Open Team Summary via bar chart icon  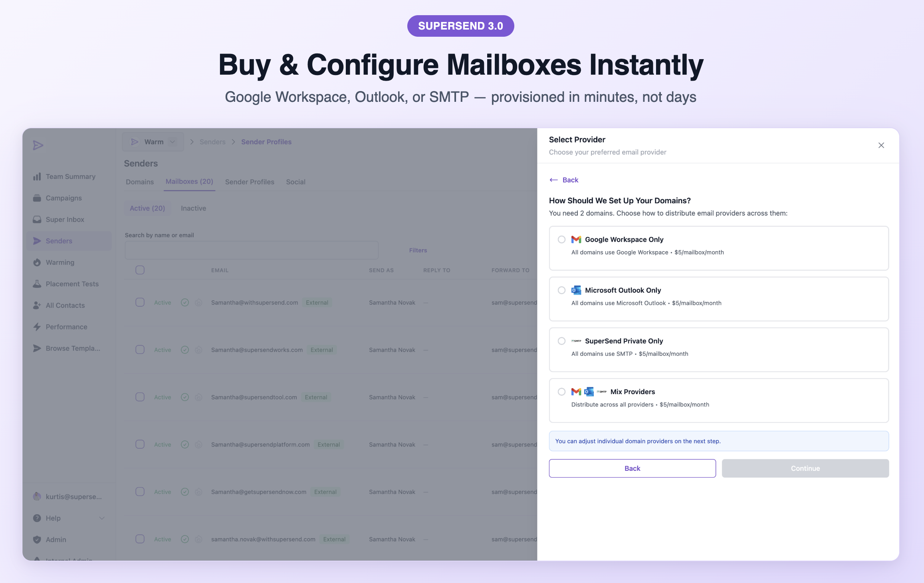[x=37, y=176]
